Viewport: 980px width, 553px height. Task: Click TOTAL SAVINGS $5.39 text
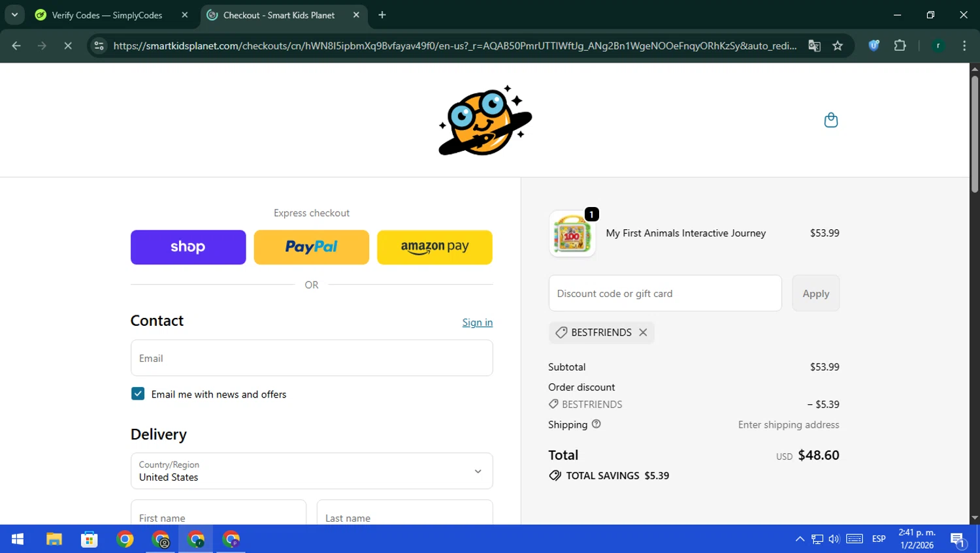pyautogui.click(x=617, y=476)
